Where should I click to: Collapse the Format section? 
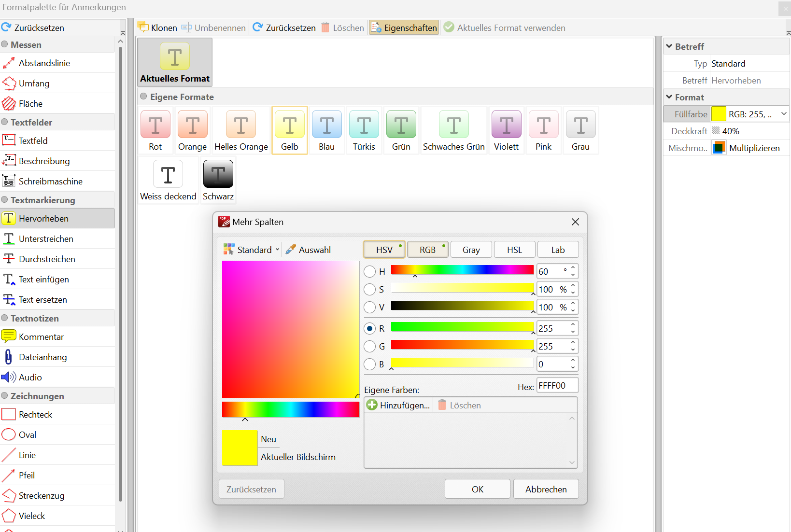coord(669,97)
